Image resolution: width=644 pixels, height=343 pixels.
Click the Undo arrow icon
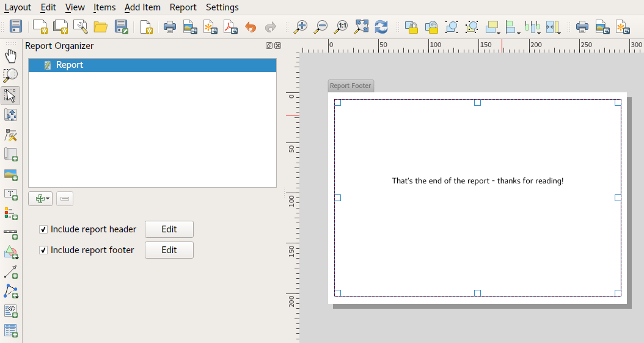pyautogui.click(x=250, y=27)
